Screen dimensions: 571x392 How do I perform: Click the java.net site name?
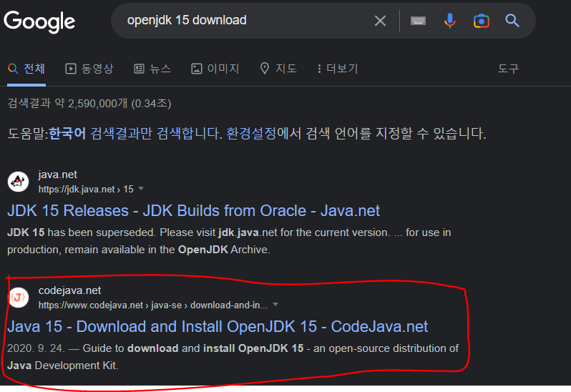[57, 175]
